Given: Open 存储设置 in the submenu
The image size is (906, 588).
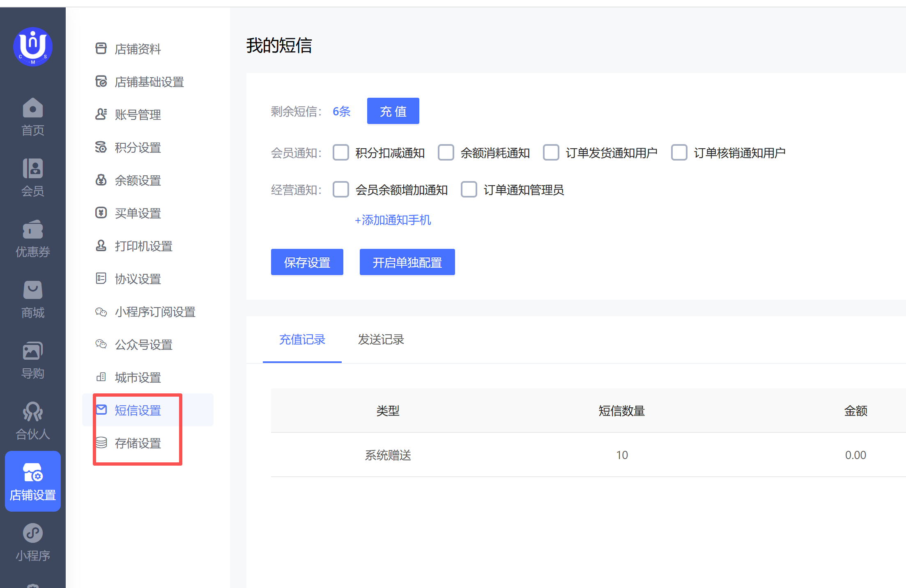Looking at the screenshot, I should pyautogui.click(x=138, y=443).
